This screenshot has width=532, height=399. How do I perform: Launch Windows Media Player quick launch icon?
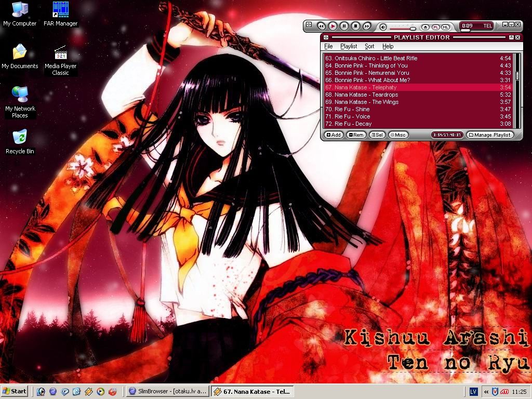coord(100,392)
